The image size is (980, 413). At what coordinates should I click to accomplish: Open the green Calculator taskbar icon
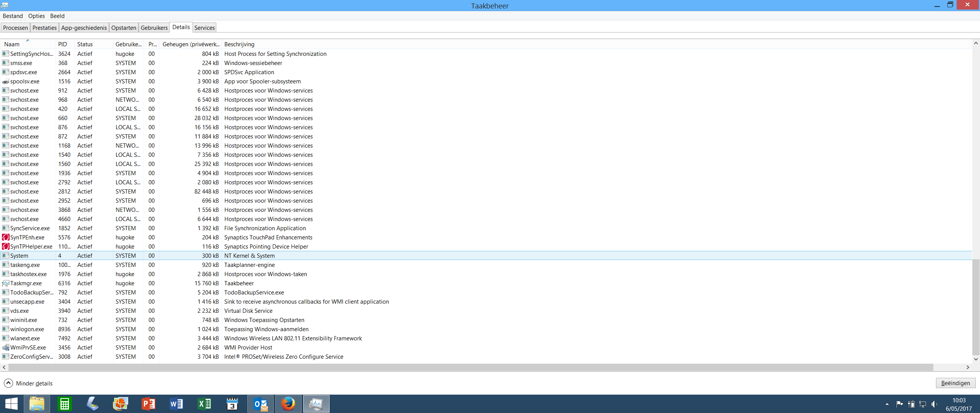(64, 404)
